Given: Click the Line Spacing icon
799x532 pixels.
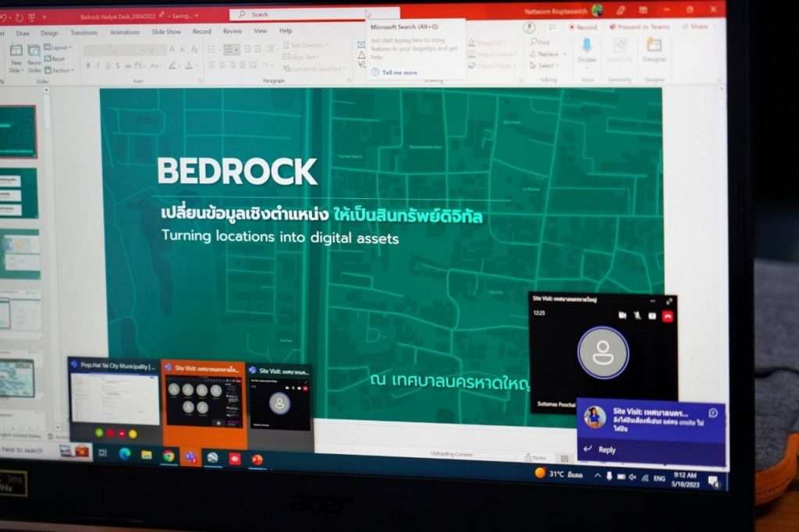Looking at the screenshot, I should 271,49.
